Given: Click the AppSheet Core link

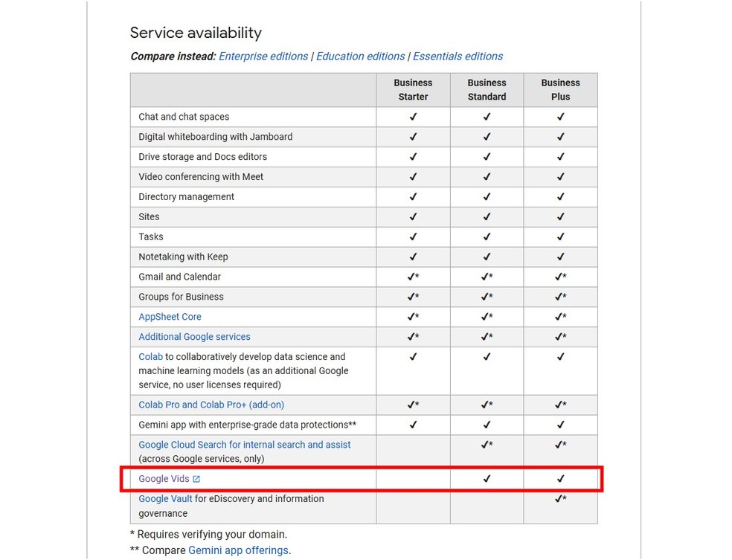Looking at the screenshot, I should tap(170, 317).
